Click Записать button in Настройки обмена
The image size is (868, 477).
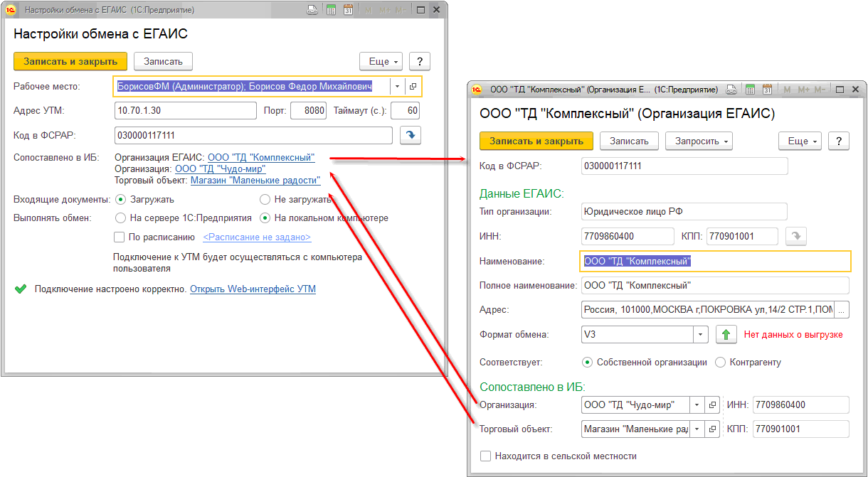164,61
